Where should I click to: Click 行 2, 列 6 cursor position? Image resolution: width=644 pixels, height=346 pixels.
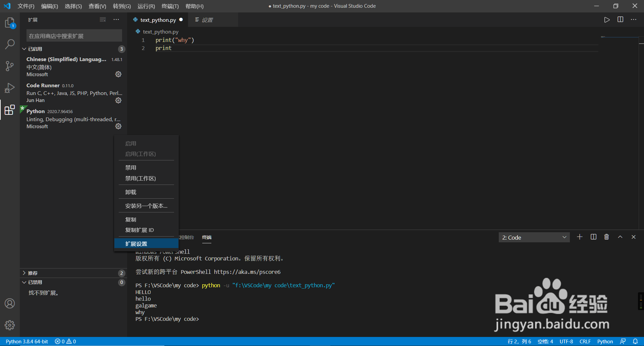click(519, 341)
